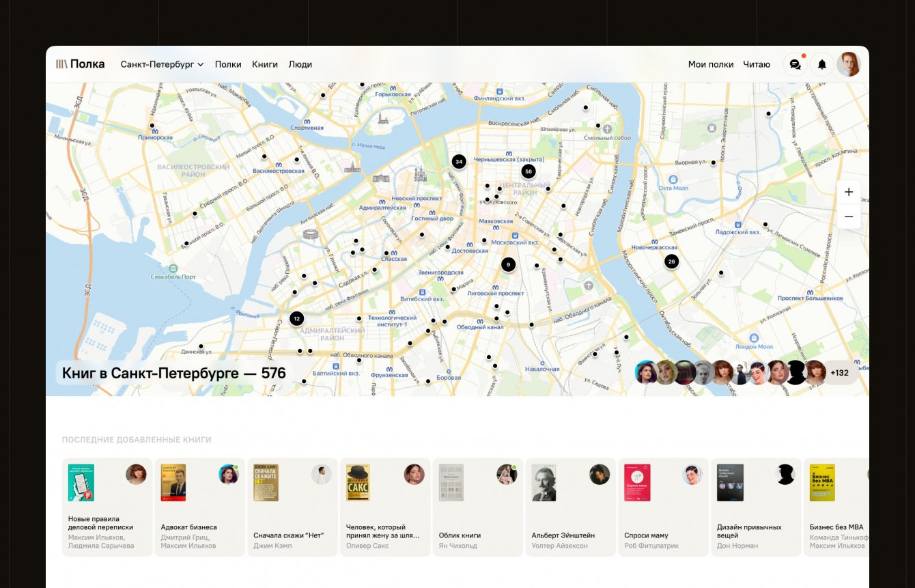Click the Приморская metro station icon

[x=154, y=131]
